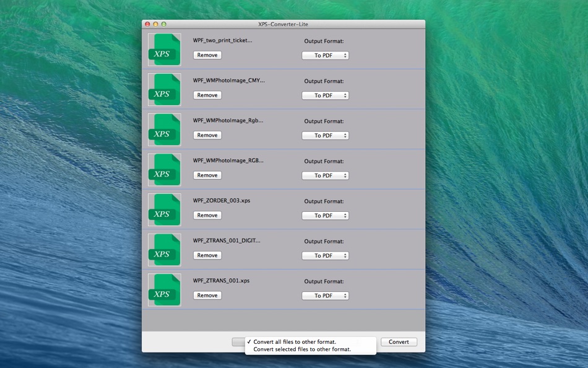
Task: Select the WPF_WMPhotoImage_CMY file XPS icon
Action: point(164,90)
